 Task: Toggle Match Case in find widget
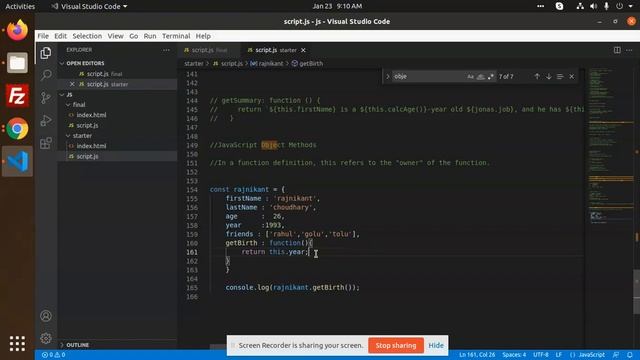click(471, 76)
